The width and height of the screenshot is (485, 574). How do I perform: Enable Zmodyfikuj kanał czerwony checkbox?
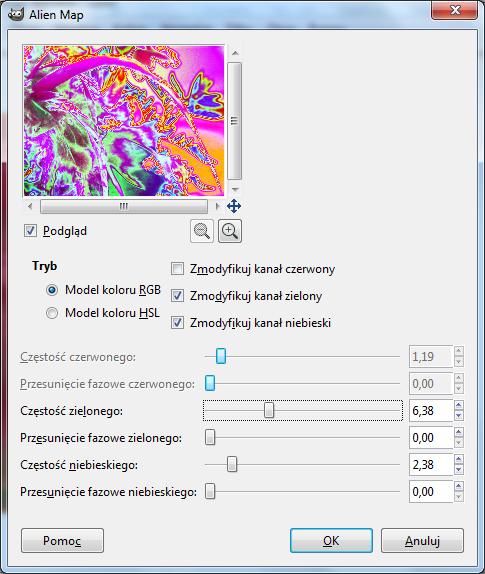(178, 269)
